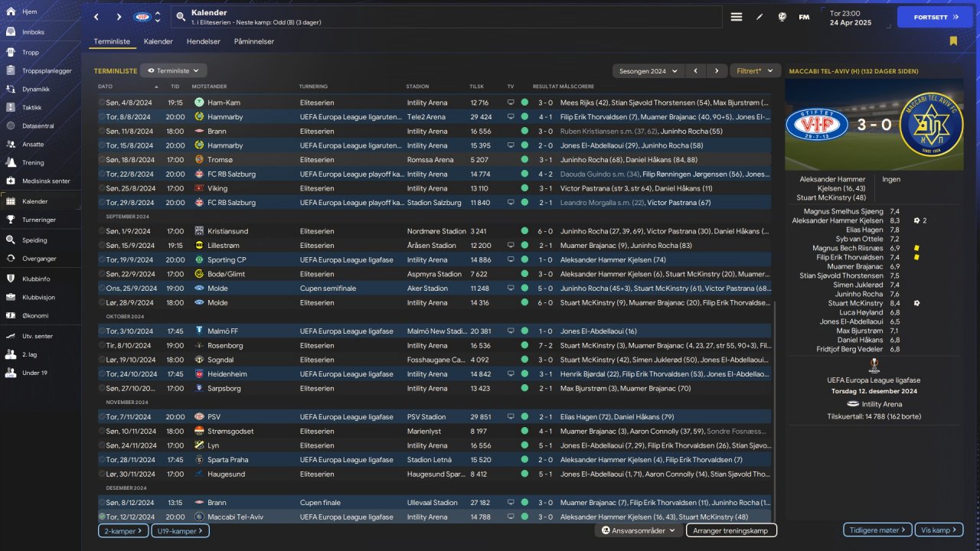The height and width of the screenshot is (551, 980).
Task: Click the Vis kamp button
Action: (x=939, y=530)
